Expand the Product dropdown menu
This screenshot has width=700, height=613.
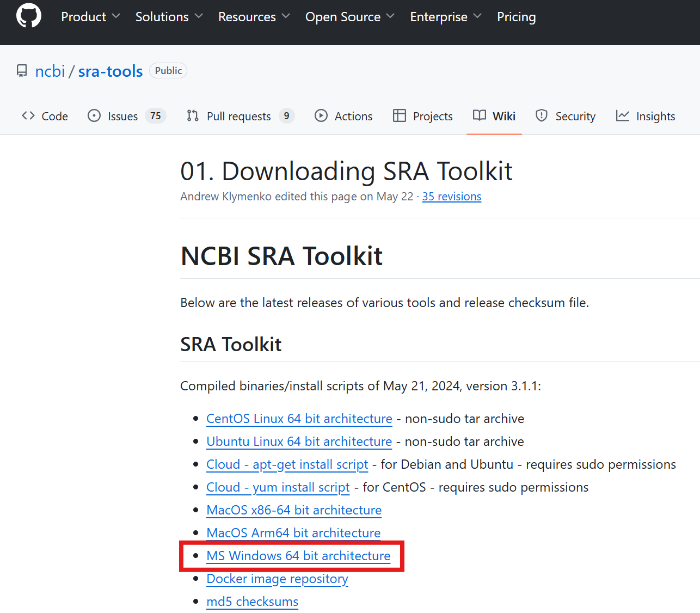(90, 17)
